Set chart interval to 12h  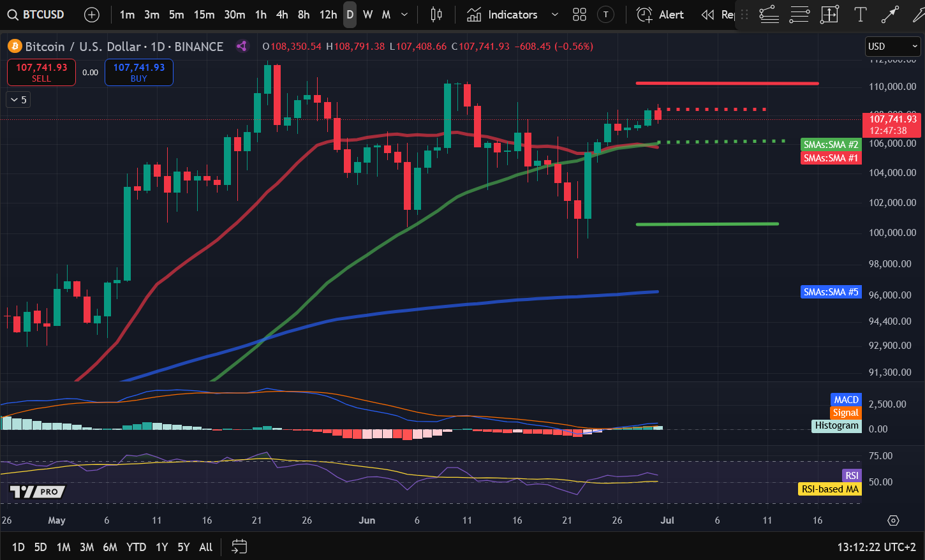coord(328,14)
